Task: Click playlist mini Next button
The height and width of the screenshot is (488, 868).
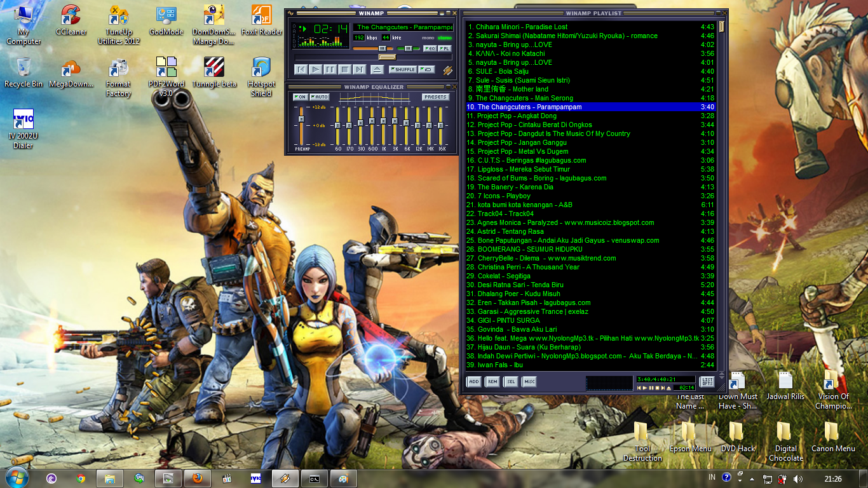Action: [x=663, y=388]
